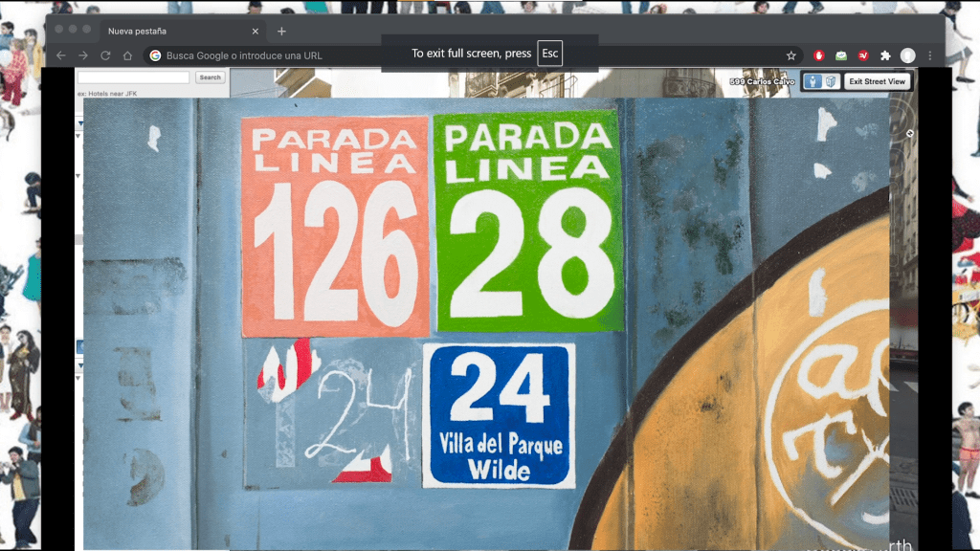Enable the Street View pegman mode
The height and width of the screenshot is (551, 980).
point(812,81)
